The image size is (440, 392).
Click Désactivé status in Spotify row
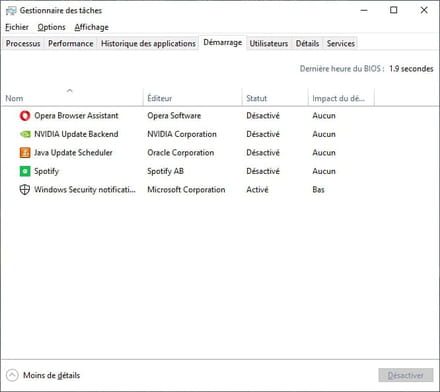click(263, 171)
